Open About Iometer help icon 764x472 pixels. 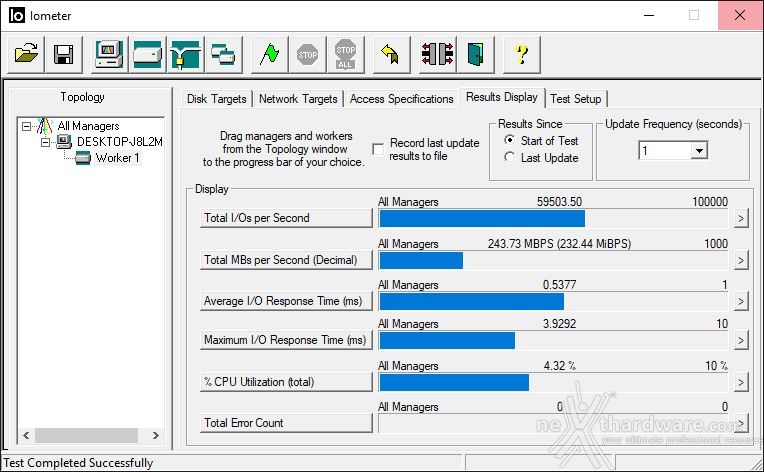click(x=521, y=54)
